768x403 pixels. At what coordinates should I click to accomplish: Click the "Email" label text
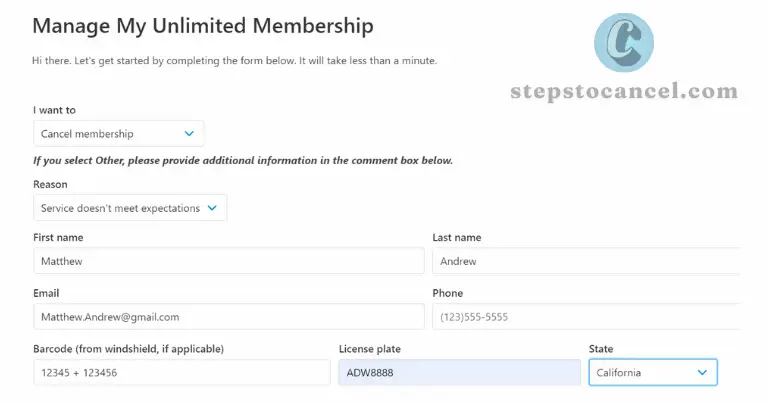click(x=46, y=293)
